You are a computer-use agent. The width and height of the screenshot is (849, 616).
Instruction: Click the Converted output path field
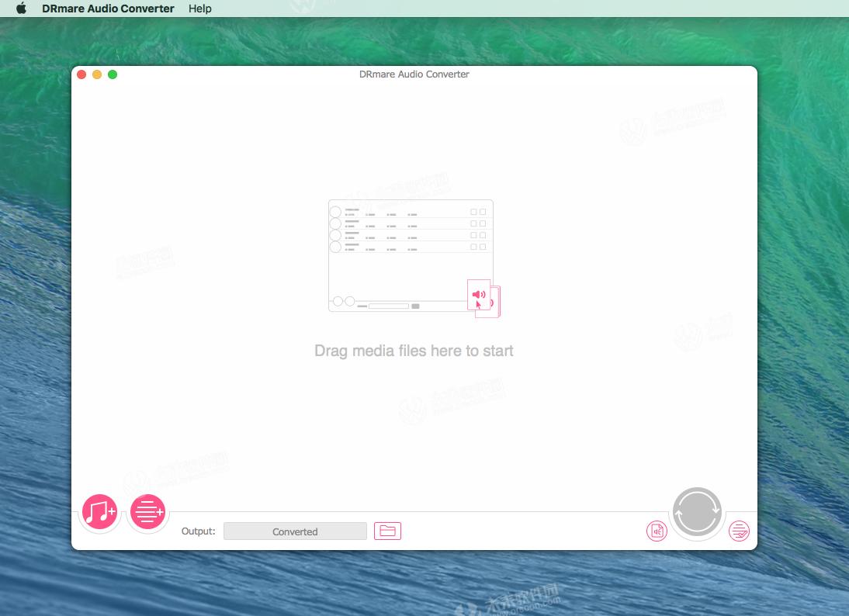[295, 531]
